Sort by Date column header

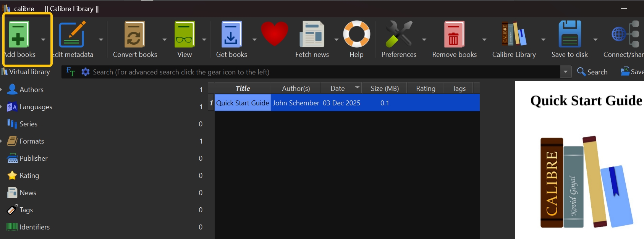[341, 88]
